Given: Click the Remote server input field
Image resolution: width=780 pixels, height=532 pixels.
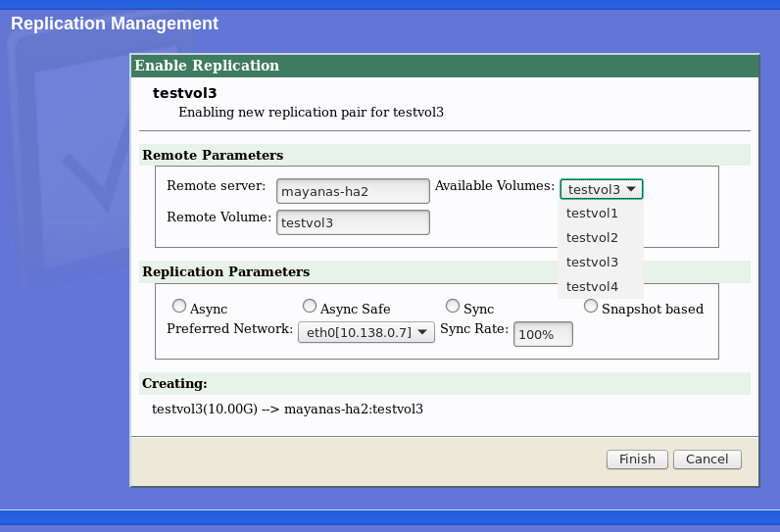Looking at the screenshot, I should pos(353,190).
